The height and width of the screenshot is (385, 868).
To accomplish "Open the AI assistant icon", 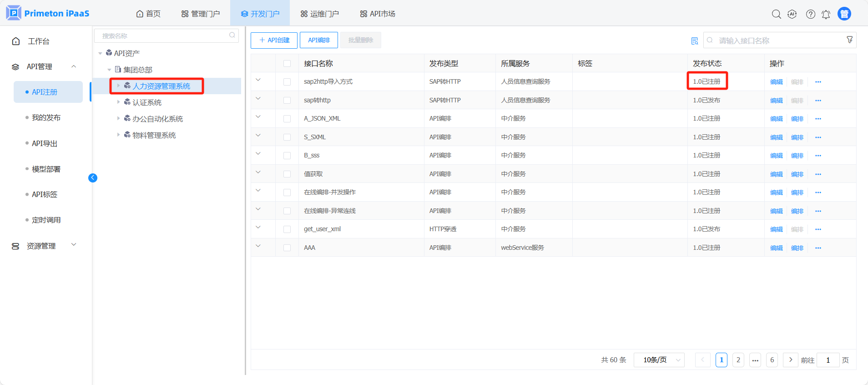I will coord(792,14).
